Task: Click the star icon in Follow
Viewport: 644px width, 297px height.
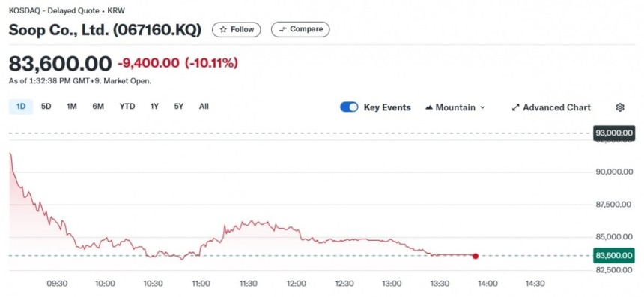Action: [223, 29]
